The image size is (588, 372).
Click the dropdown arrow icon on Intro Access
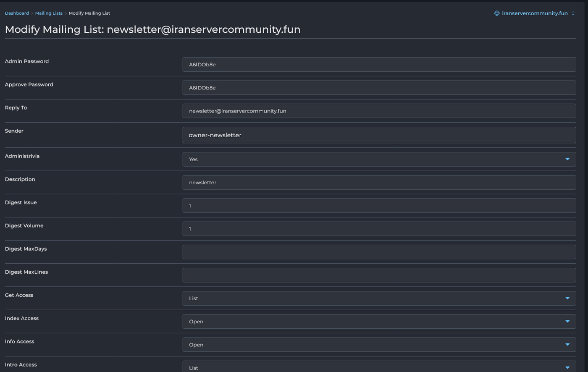(568, 367)
